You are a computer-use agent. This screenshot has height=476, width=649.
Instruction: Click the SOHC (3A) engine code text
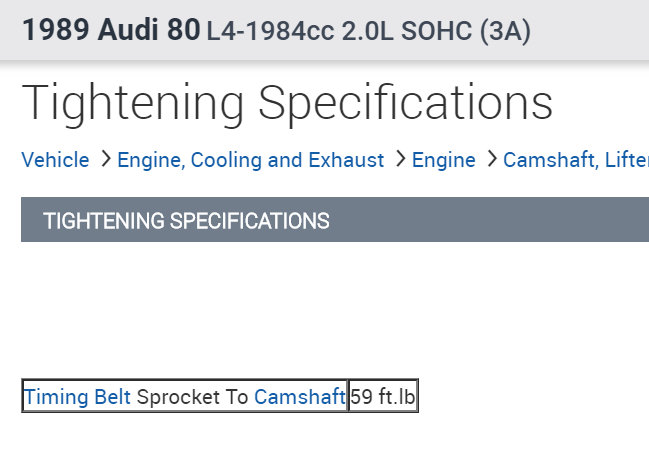coord(465,31)
